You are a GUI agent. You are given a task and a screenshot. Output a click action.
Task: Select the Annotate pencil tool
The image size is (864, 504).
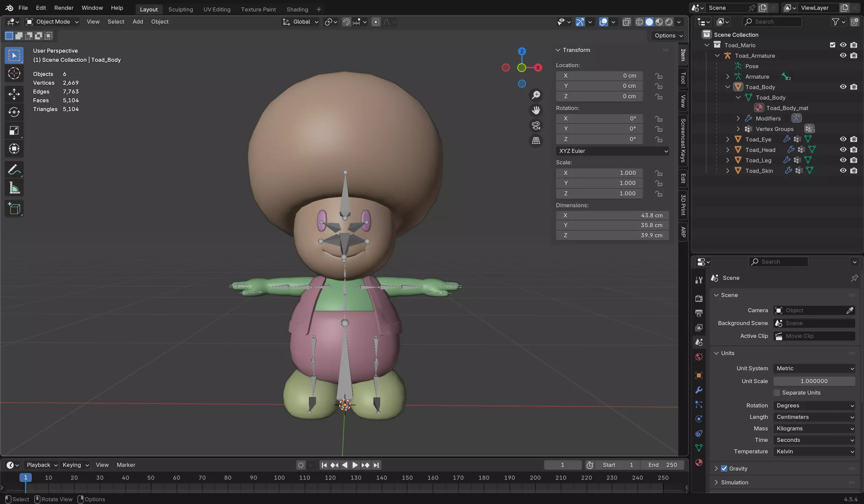tap(14, 169)
